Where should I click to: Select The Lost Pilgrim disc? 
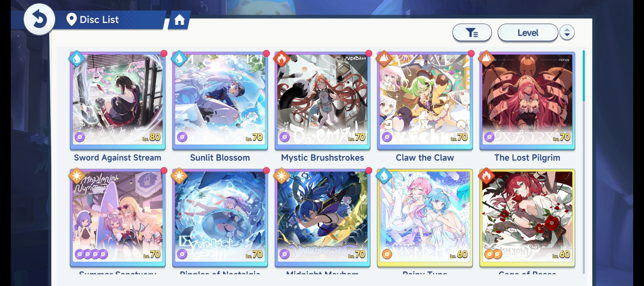click(527, 101)
